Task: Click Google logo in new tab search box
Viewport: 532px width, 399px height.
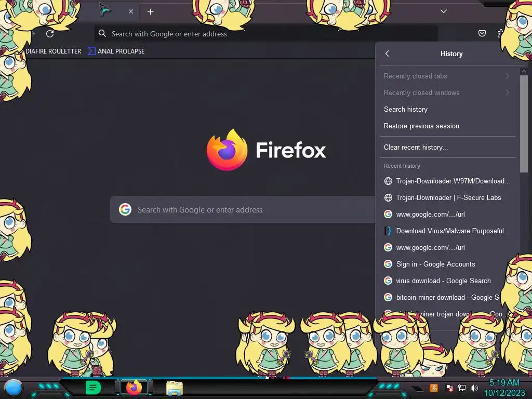Action: point(125,210)
